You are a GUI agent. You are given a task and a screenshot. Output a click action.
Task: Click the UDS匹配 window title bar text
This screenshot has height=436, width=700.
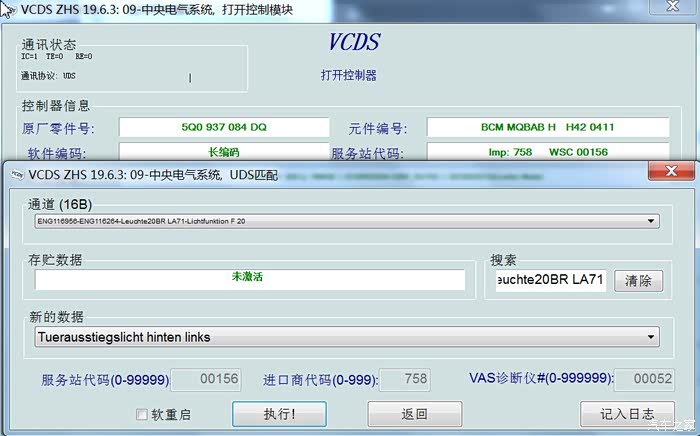[153, 174]
